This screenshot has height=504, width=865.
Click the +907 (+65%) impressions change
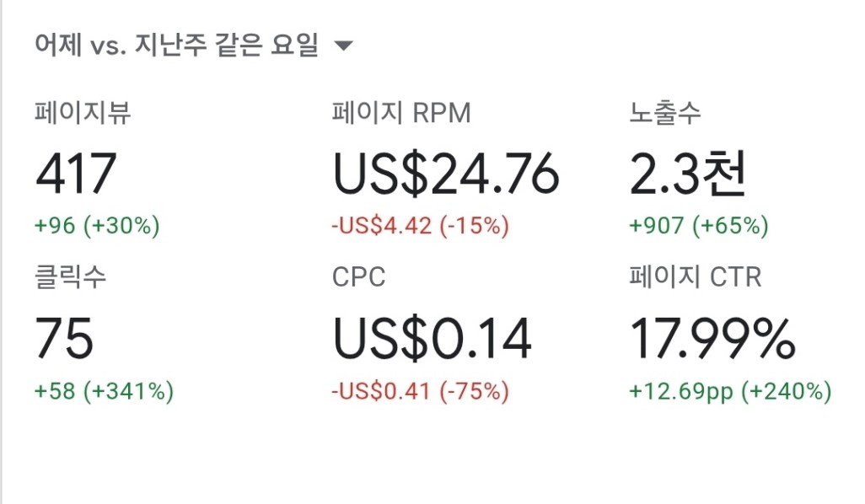(x=699, y=226)
